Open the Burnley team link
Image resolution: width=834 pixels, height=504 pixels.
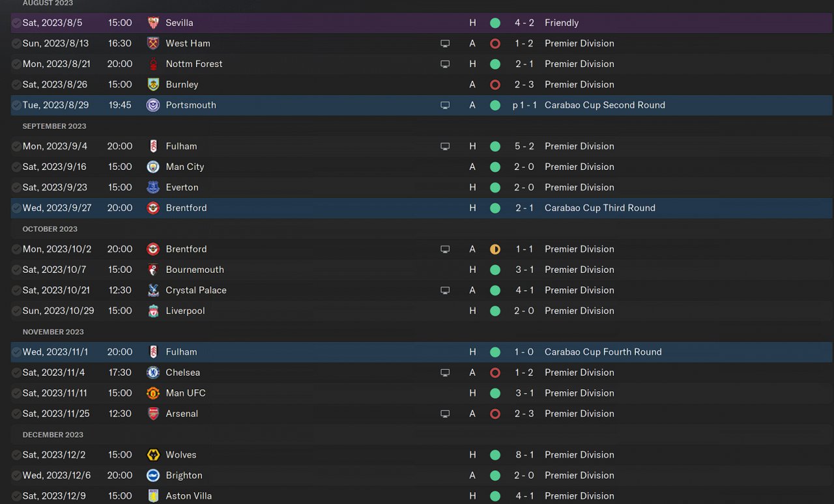pos(182,85)
